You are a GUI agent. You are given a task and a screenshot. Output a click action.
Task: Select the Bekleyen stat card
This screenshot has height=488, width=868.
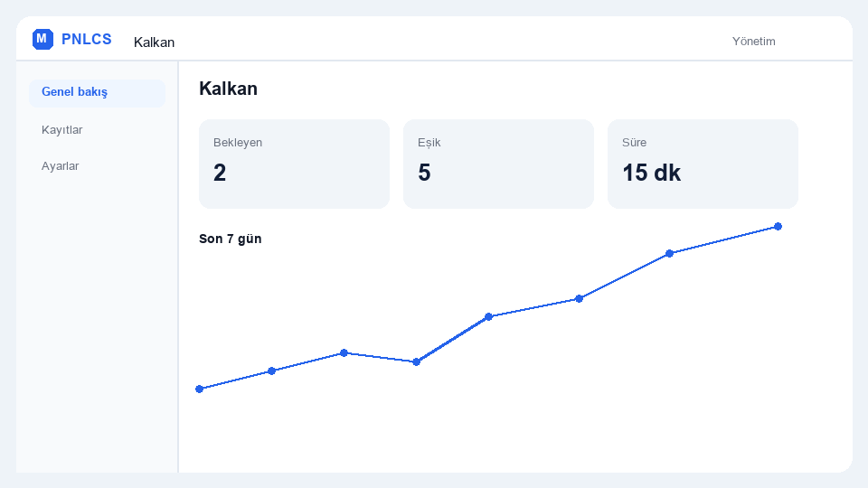[x=294, y=164]
